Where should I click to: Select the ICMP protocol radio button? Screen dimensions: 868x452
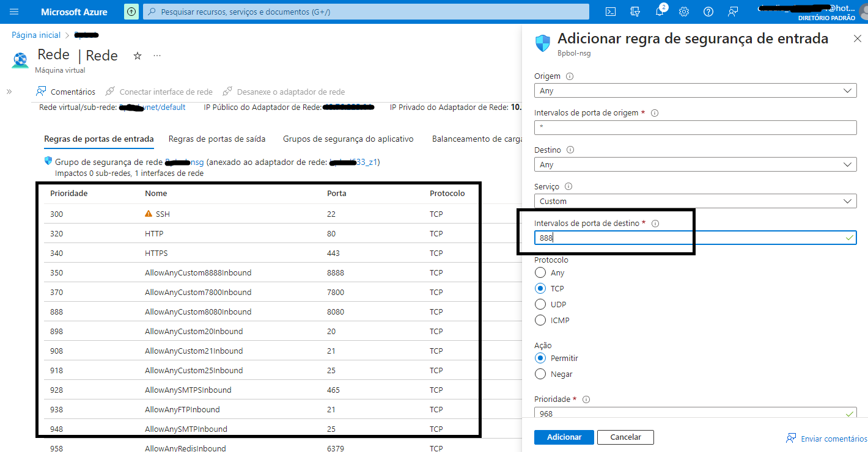pos(540,320)
